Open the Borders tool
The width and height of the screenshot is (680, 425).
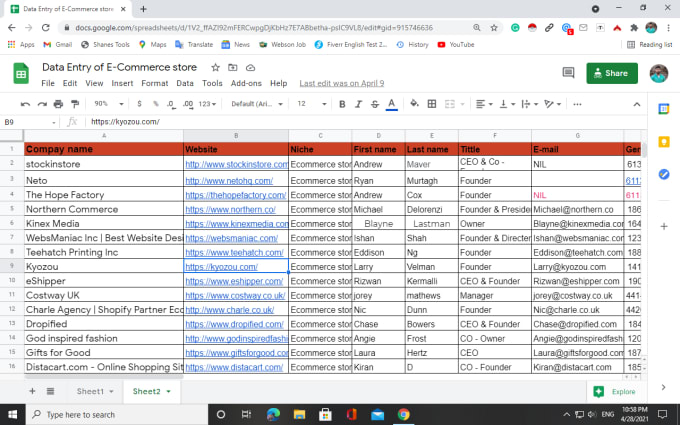[432, 104]
